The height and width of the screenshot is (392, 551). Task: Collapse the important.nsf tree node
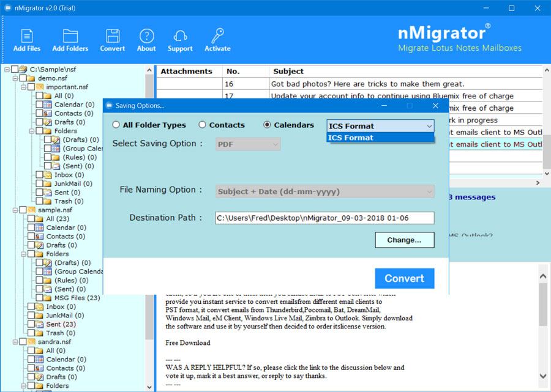coord(23,87)
